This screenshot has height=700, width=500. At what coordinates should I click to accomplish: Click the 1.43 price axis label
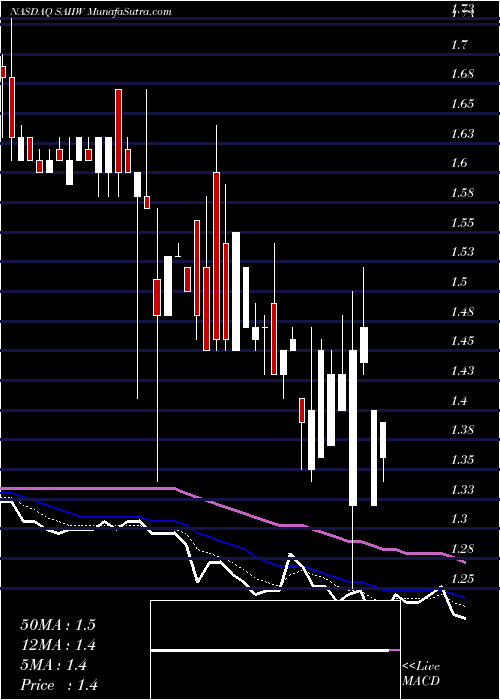pyautogui.click(x=464, y=371)
